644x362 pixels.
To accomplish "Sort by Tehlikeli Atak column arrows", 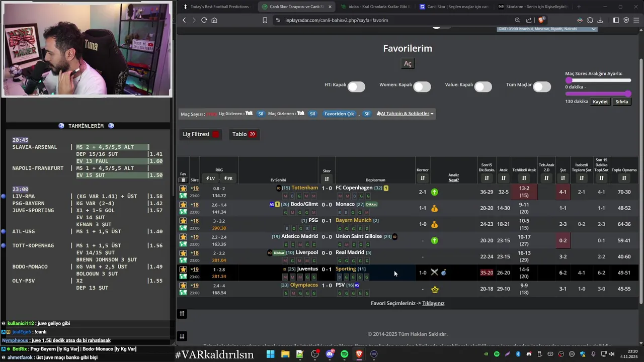I will pyautogui.click(x=524, y=178).
